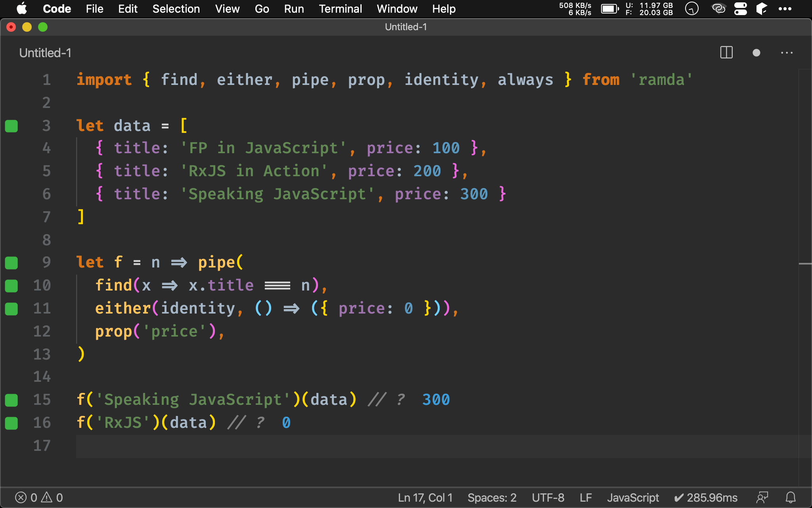Open the Creative Cloud menu bar icon
Screen dimensions: 812x508
click(719, 9)
